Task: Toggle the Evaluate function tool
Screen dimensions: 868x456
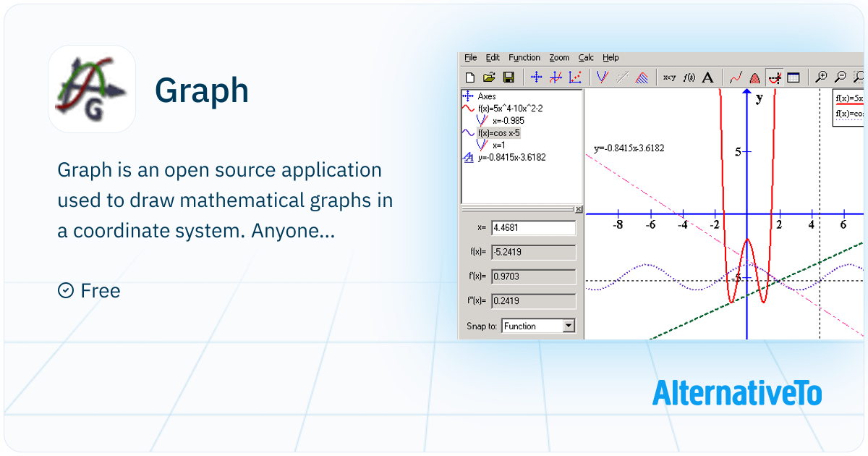Action: click(x=775, y=77)
